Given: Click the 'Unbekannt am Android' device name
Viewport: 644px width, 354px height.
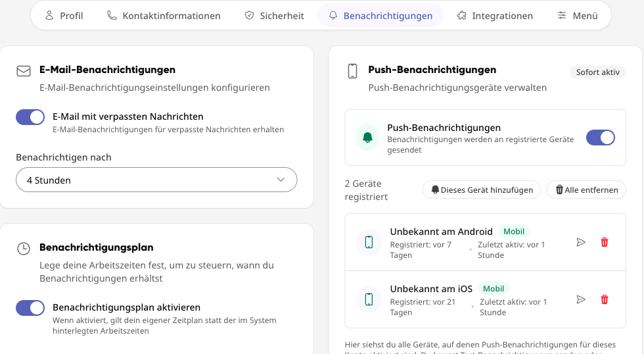Looking at the screenshot, I should pos(441,232).
